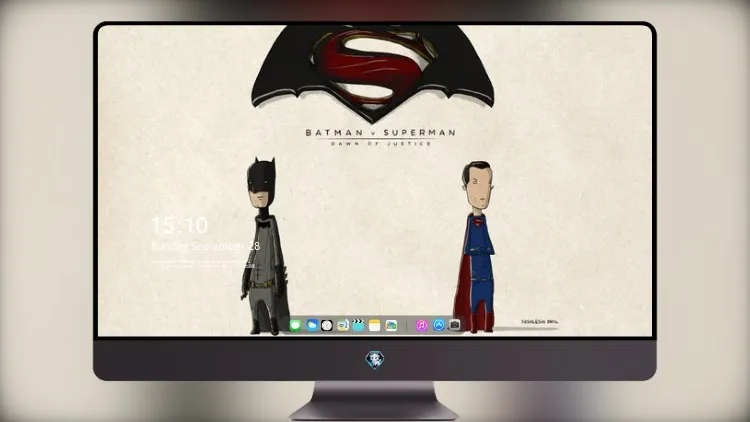
Task: Open the photo gallery app in dock
Action: (391, 325)
